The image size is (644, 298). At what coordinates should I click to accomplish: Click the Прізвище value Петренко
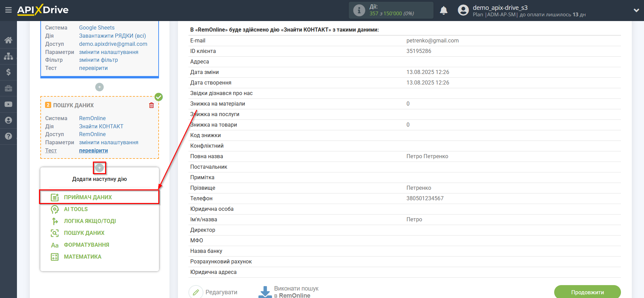(x=419, y=188)
